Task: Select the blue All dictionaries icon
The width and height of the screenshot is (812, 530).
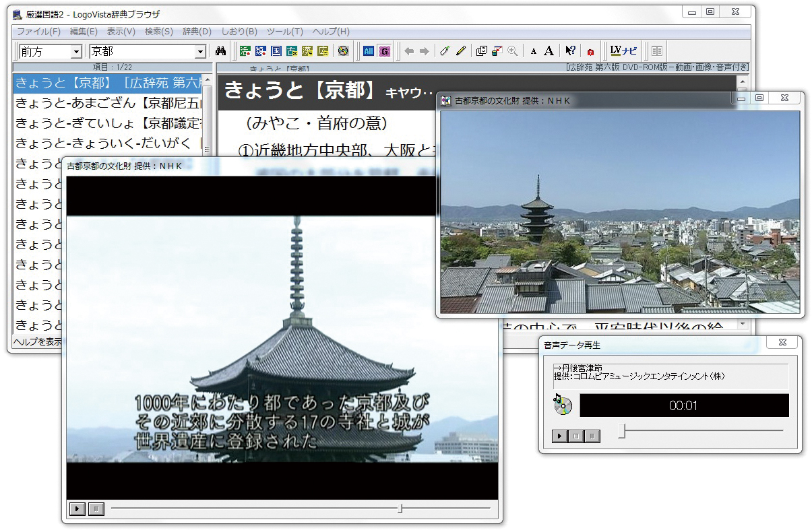Action: pos(369,51)
